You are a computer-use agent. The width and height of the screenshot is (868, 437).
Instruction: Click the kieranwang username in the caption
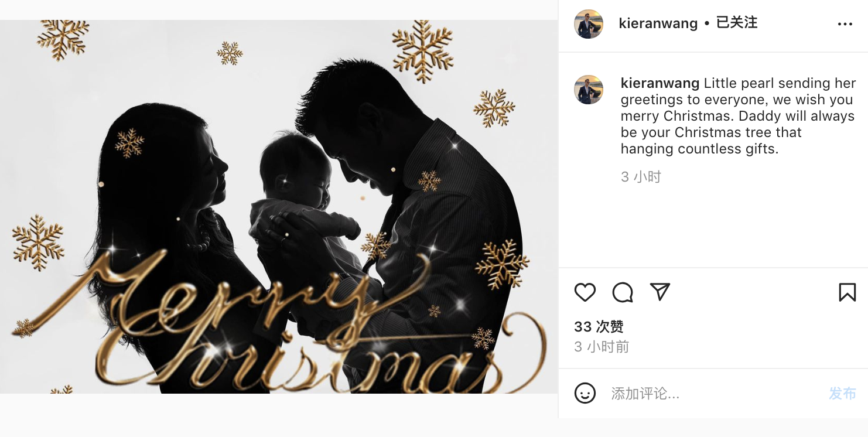660,83
